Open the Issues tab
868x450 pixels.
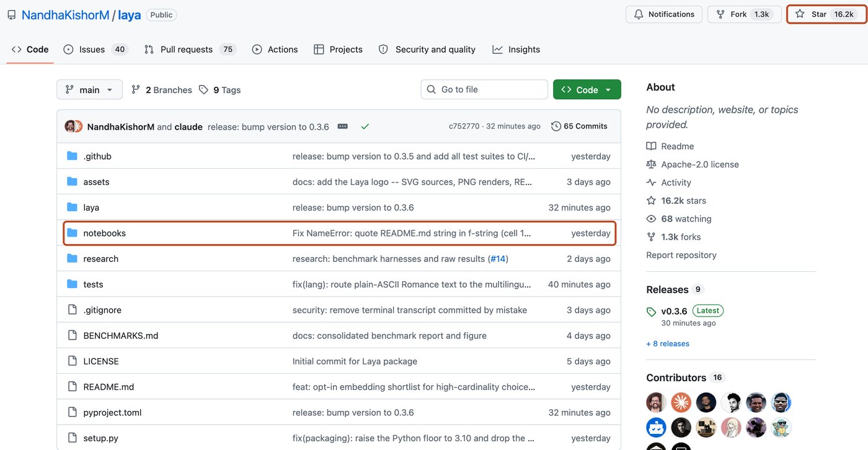point(95,50)
